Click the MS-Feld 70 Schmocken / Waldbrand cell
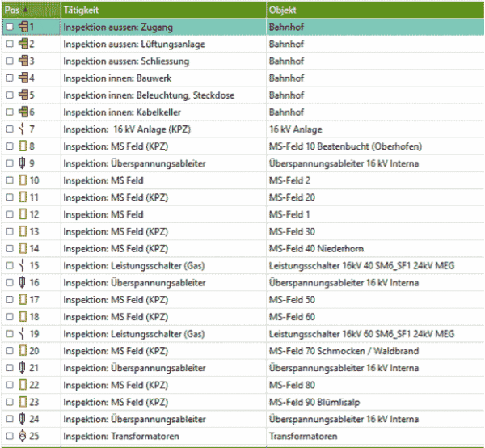The width and height of the screenshot is (485, 448). tap(344, 350)
